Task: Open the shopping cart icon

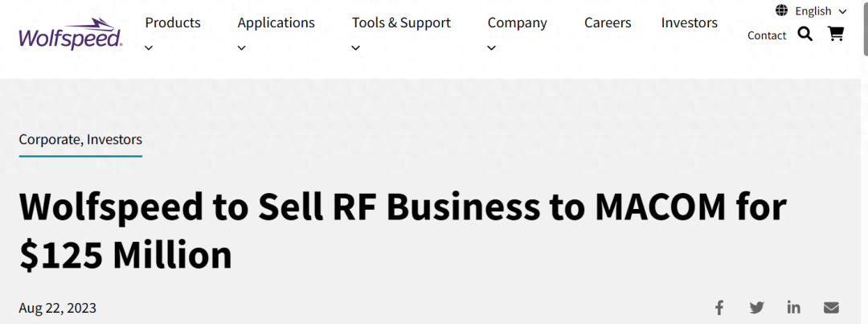Action: (x=836, y=35)
